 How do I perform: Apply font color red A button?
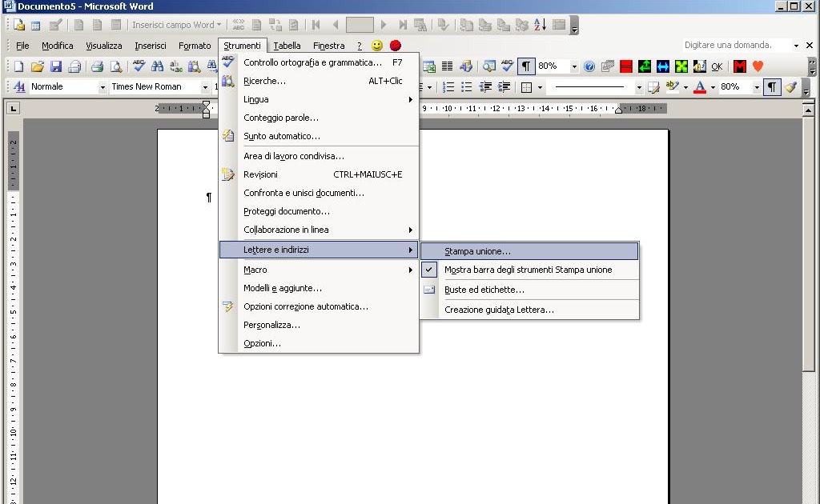point(700,87)
